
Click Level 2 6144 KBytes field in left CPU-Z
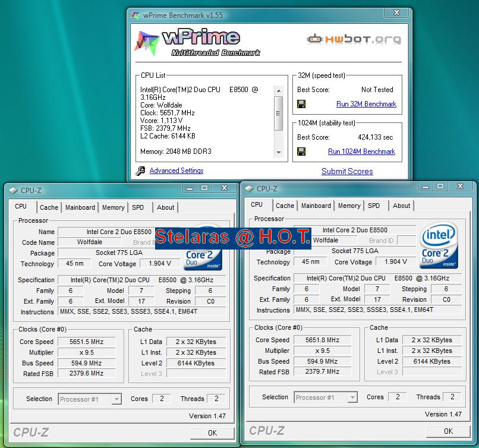[196, 363]
